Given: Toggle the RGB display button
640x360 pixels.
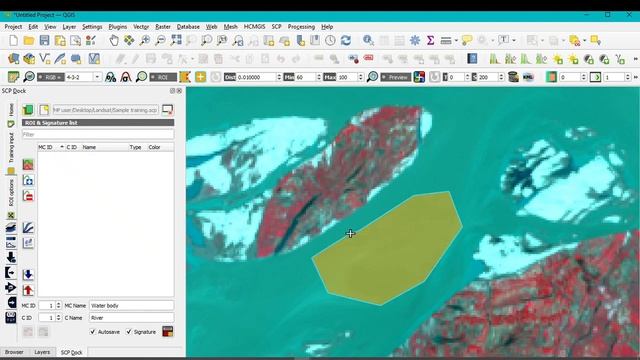Looking at the screenshot, I should tap(51, 77).
